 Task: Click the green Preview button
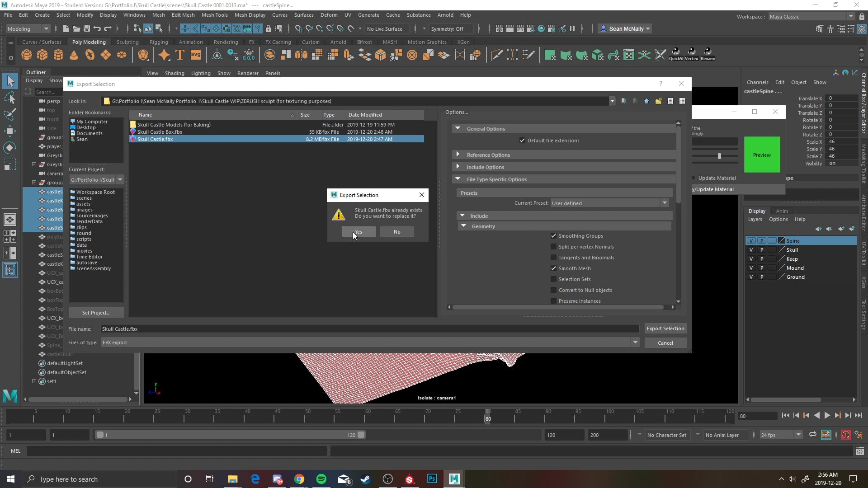pyautogui.click(x=762, y=155)
